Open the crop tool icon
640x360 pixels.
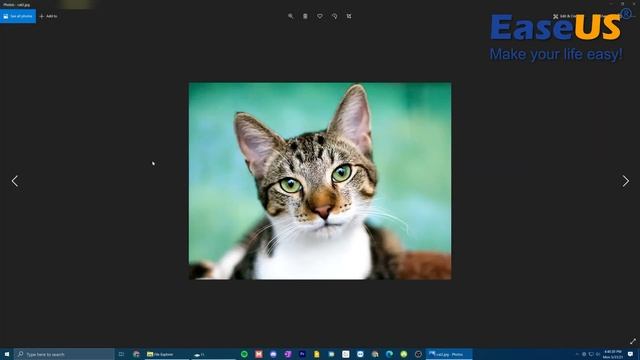tap(349, 16)
